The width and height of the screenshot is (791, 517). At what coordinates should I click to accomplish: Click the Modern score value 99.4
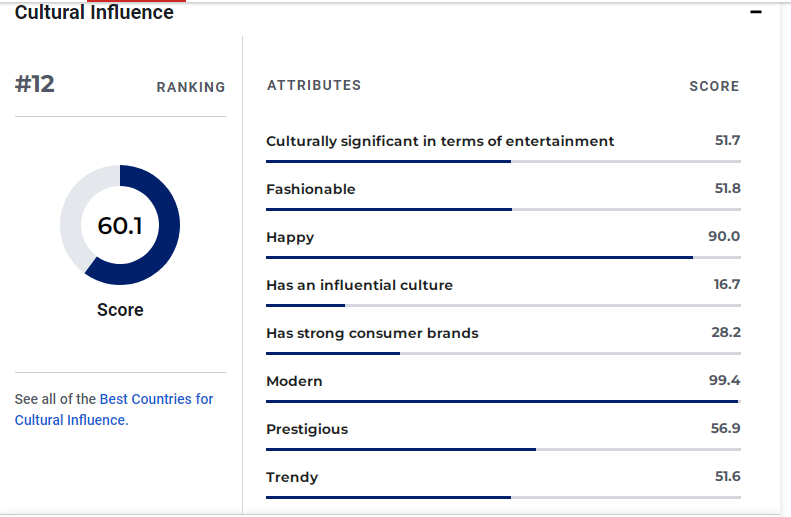(724, 380)
